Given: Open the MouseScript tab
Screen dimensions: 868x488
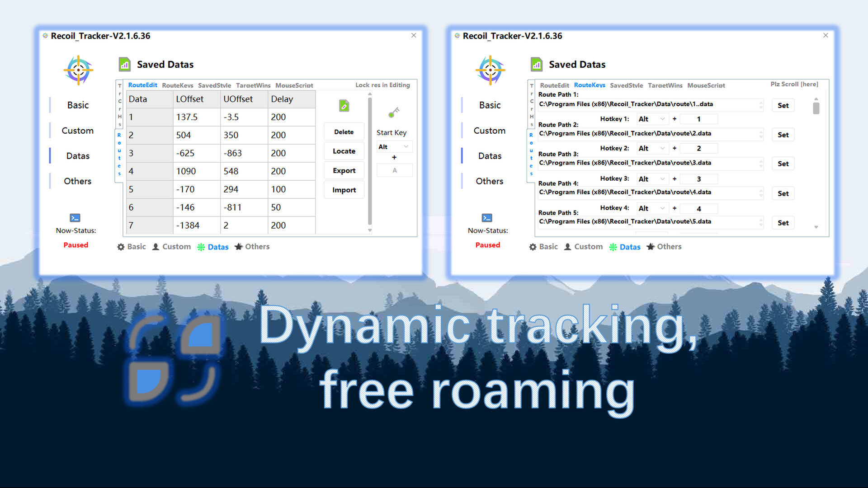Looking at the screenshot, I should [x=294, y=85].
